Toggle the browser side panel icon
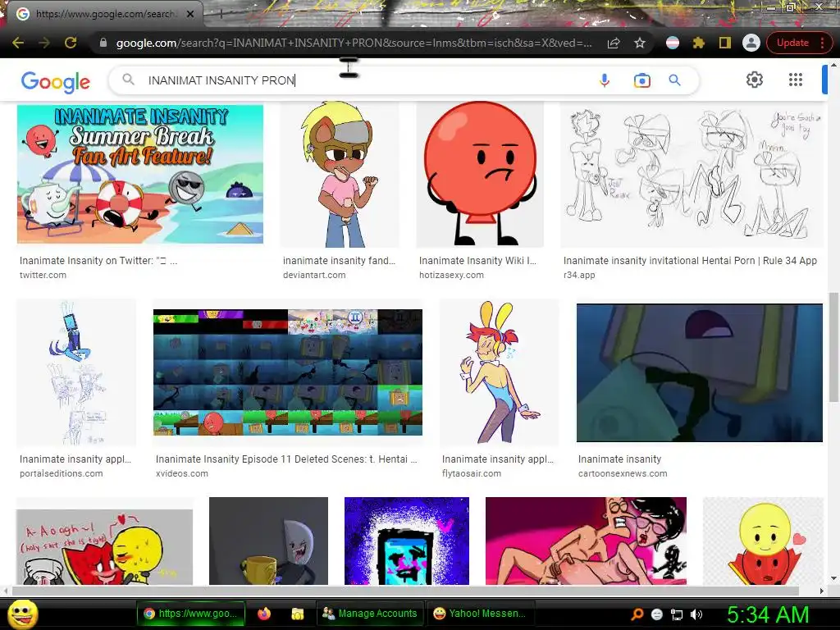This screenshot has height=630, width=840. click(x=725, y=43)
